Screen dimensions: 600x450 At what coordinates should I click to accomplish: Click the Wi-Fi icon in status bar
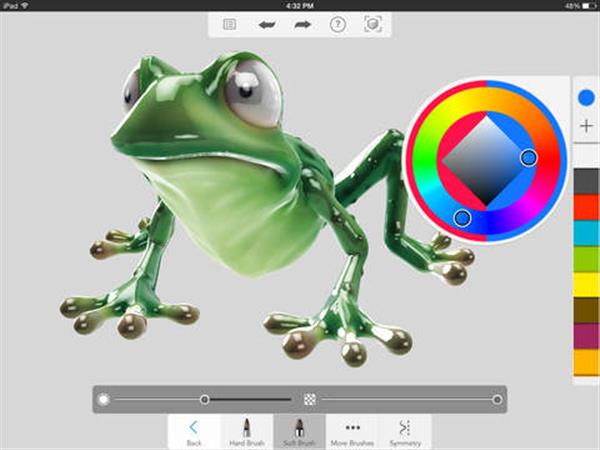[x=25, y=5]
